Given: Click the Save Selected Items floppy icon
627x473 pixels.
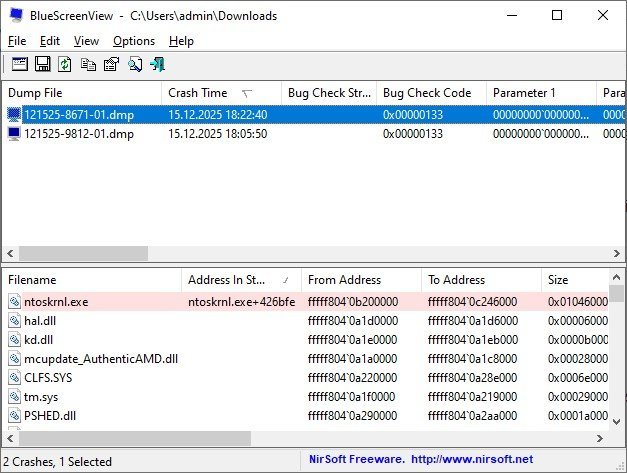Looking at the screenshot, I should (42, 64).
